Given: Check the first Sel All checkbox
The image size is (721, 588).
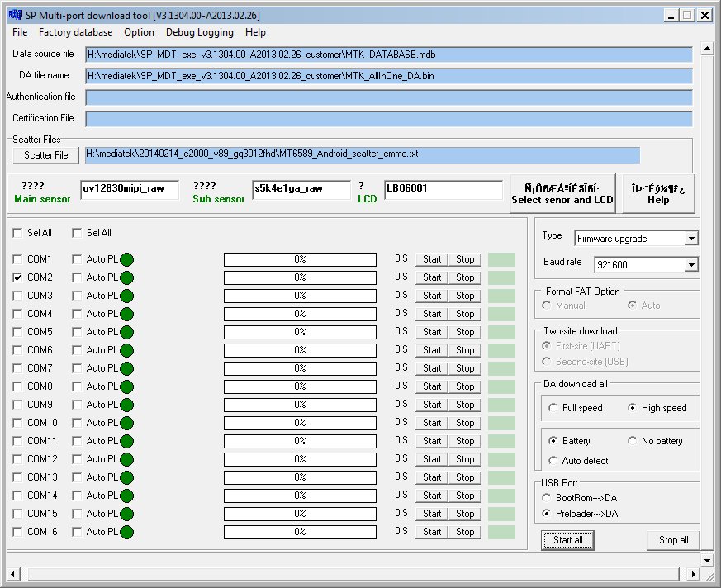Looking at the screenshot, I should coord(18,233).
